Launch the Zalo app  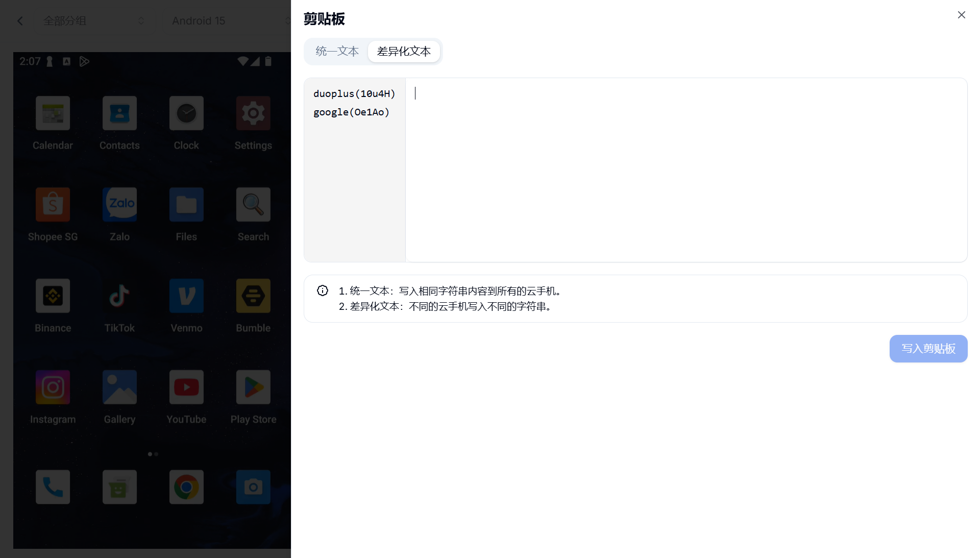tap(119, 205)
